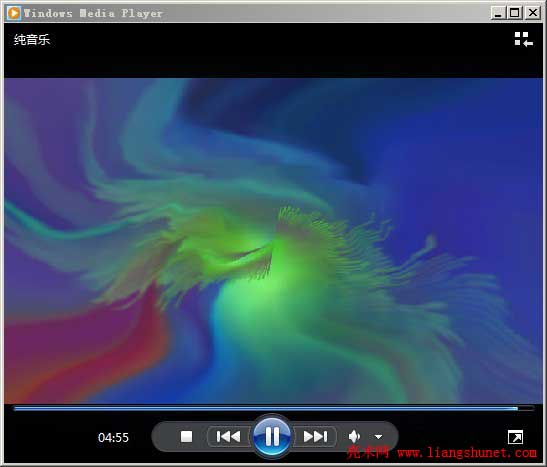Stop the music with the square button
The image size is (547, 467).
click(186, 436)
